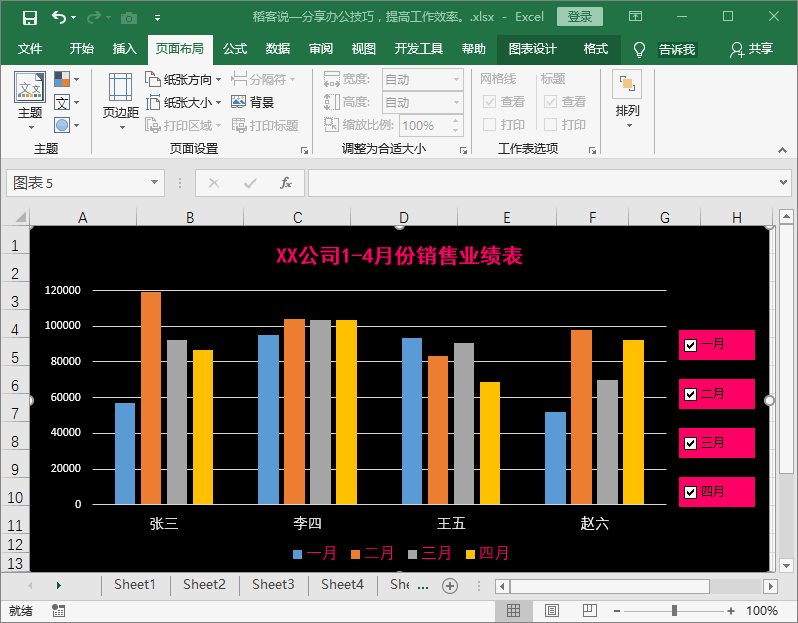Viewport: 798px width, 623px height.
Task: Click the Share (共享) button
Action: [x=752, y=49]
